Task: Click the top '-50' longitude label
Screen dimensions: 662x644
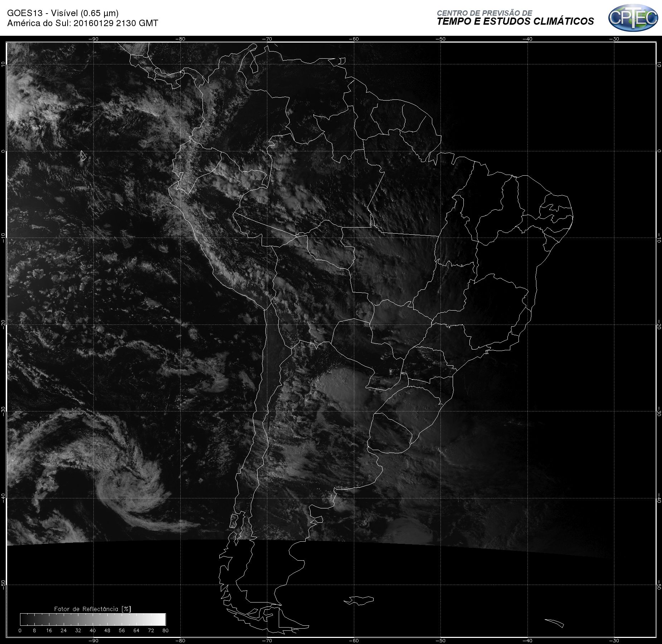Action: click(441, 39)
